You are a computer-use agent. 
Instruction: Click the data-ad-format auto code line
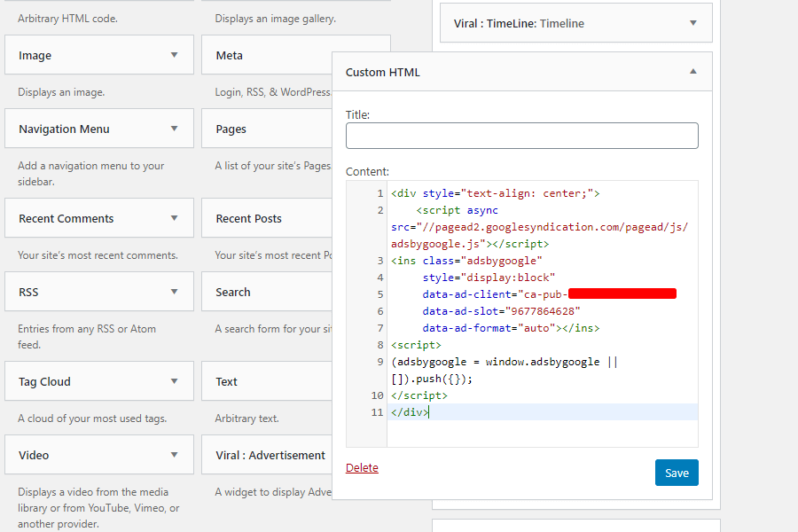(511, 328)
